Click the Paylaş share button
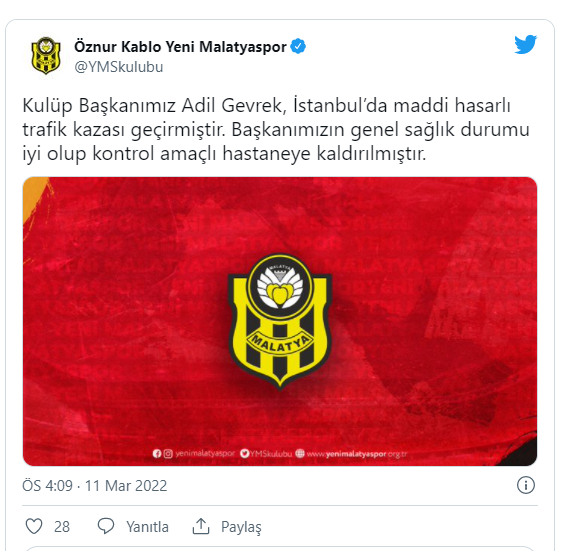This screenshot has width=572, height=551. [241, 527]
